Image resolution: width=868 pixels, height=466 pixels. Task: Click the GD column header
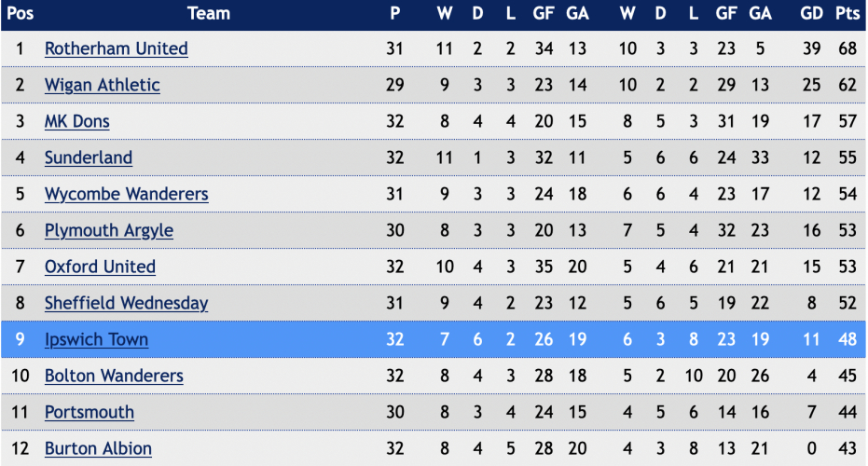click(811, 13)
